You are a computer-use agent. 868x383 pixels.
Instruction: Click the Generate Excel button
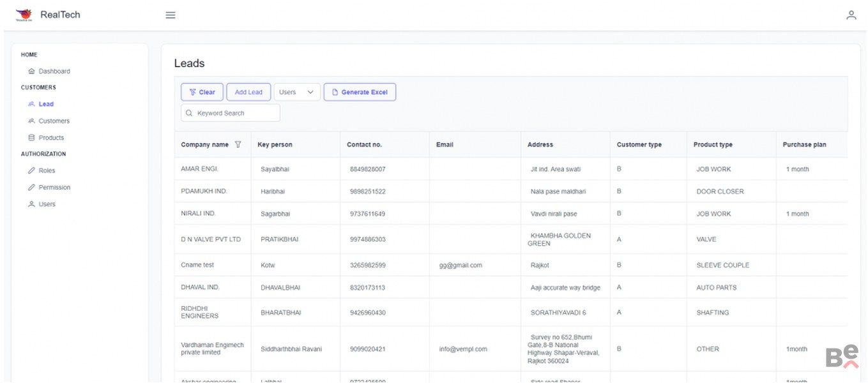360,93
